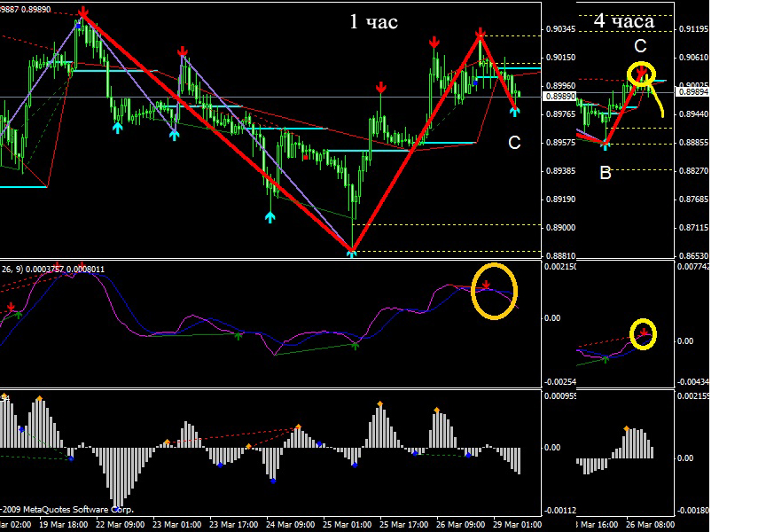Click the 23 Mar 17:00 time label
The height and width of the screenshot is (532, 766).
[x=233, y=525]
